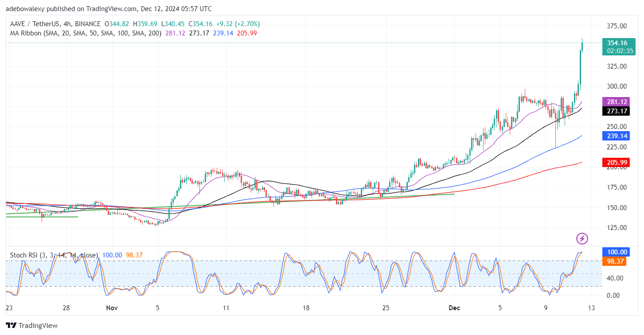644x335 pixels.
Task: Click the 175.00 price axis label
Action: click(x=617, y=187)
